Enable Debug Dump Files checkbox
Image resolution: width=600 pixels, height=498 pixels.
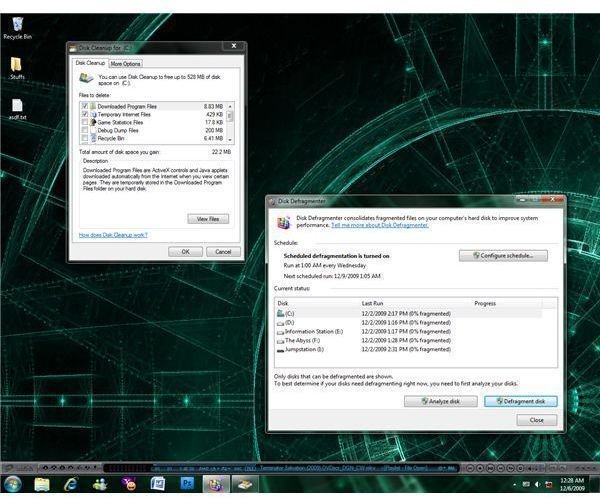point(85,130)
